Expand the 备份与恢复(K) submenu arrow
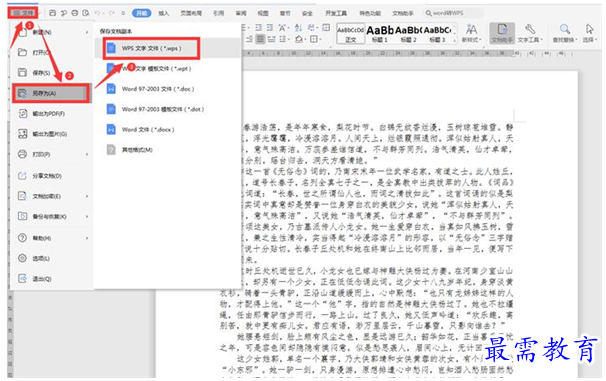606x381 pixels. [87, 216]
